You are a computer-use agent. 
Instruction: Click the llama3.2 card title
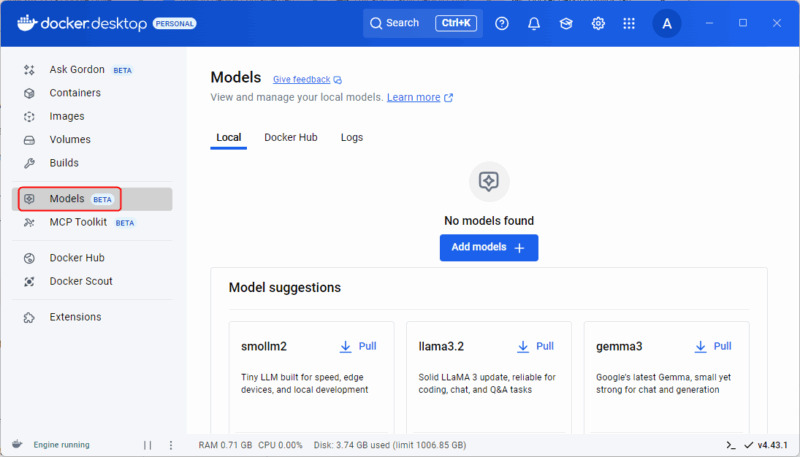pyautogui.click(x=441, y=346)
